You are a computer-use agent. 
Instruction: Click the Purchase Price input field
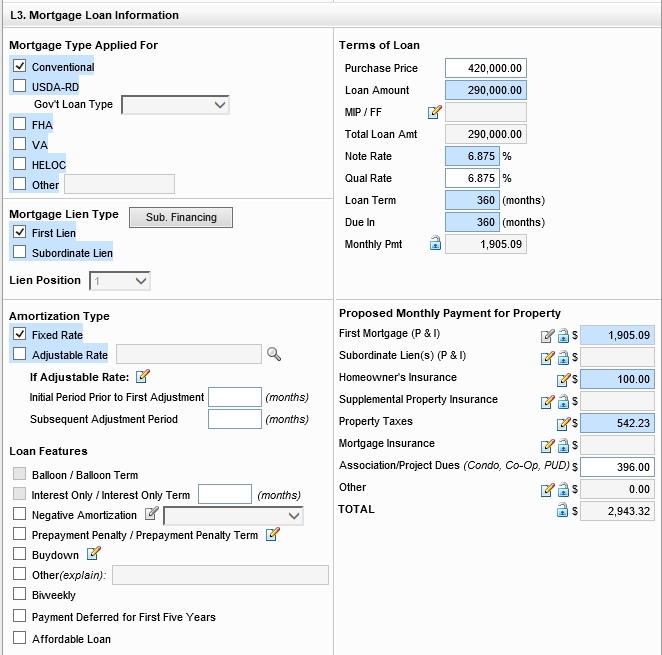pyautogui.click(x=485, y=68)
